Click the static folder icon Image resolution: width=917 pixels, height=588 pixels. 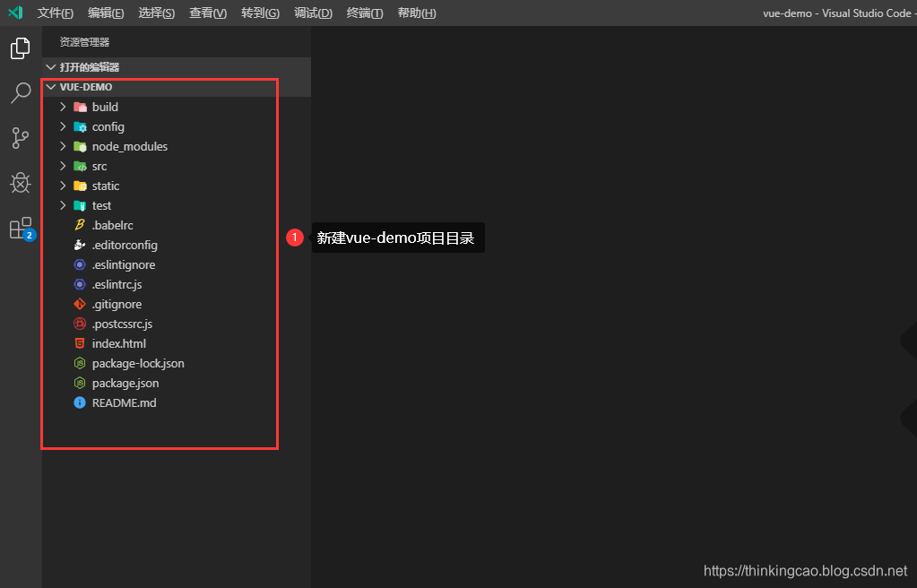pos(80,186)
